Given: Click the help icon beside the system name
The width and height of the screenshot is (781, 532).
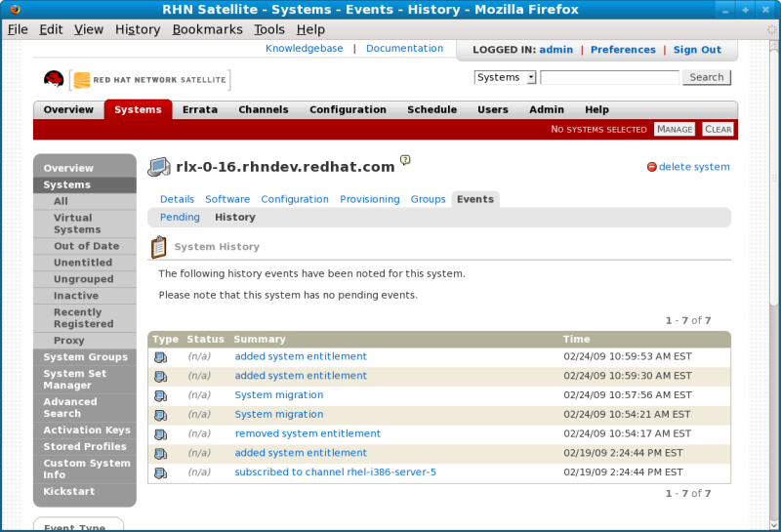Looking at the screenshot, I should pyautogui.click(x=405, y=160).
